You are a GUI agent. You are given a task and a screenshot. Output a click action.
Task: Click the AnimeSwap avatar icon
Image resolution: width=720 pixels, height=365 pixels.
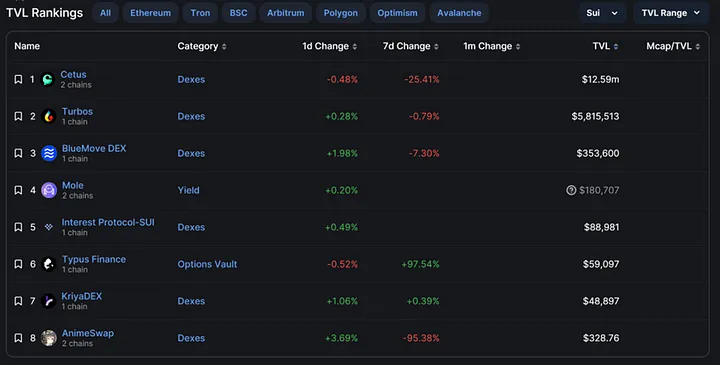point(49,338)
